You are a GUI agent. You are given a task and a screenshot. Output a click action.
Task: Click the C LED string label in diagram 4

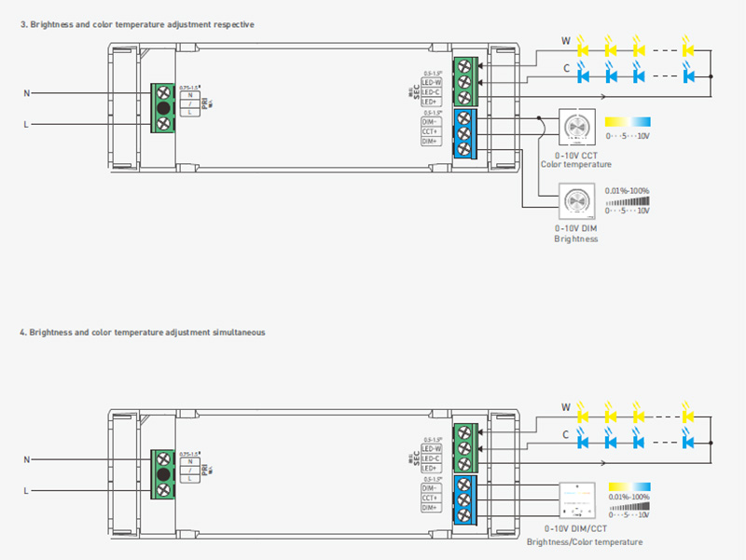tap(566, 435)
